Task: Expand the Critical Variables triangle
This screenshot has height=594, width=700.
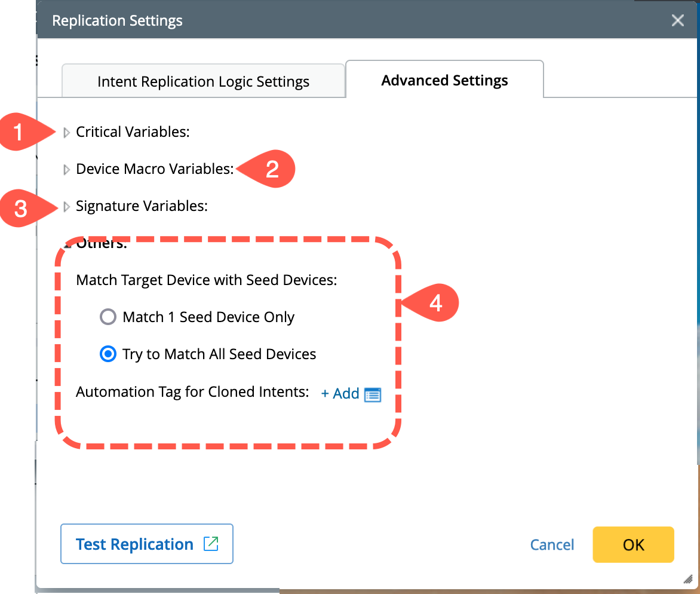Action: pos(67,133)
